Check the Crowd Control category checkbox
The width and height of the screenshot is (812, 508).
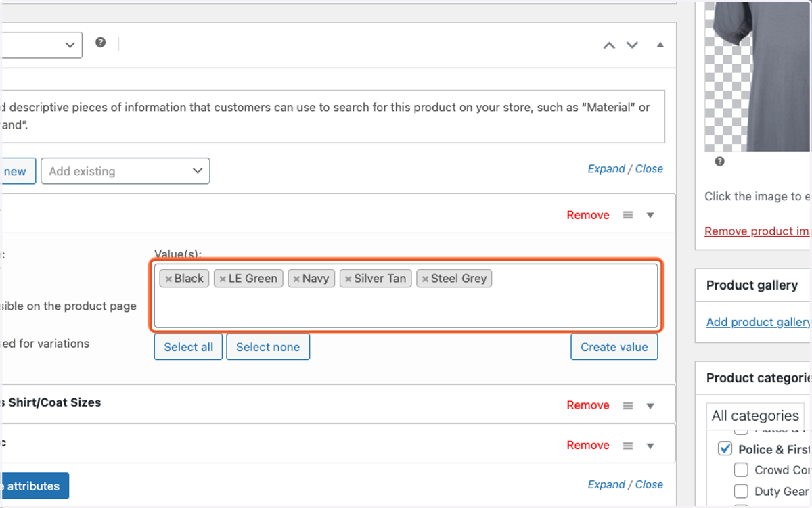coord(742,469)
